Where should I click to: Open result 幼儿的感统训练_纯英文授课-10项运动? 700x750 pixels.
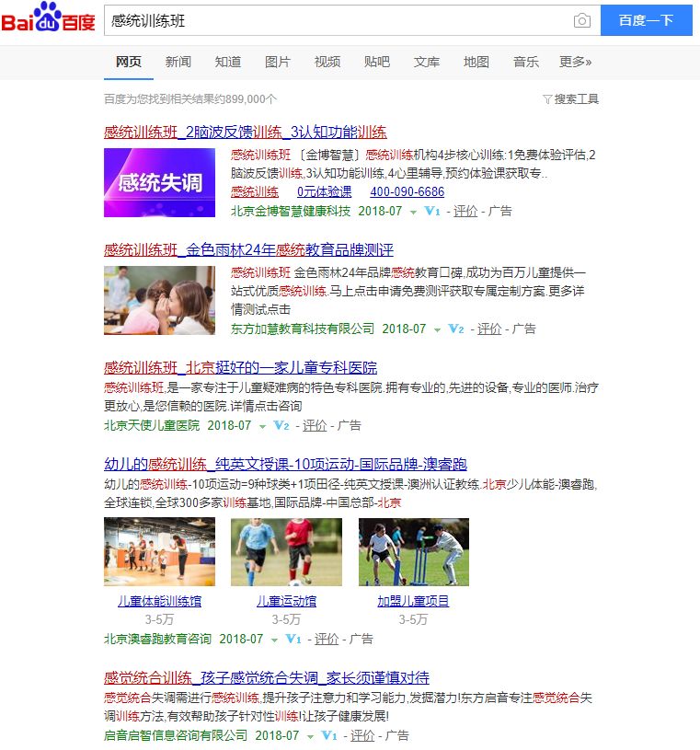point(285,464)
